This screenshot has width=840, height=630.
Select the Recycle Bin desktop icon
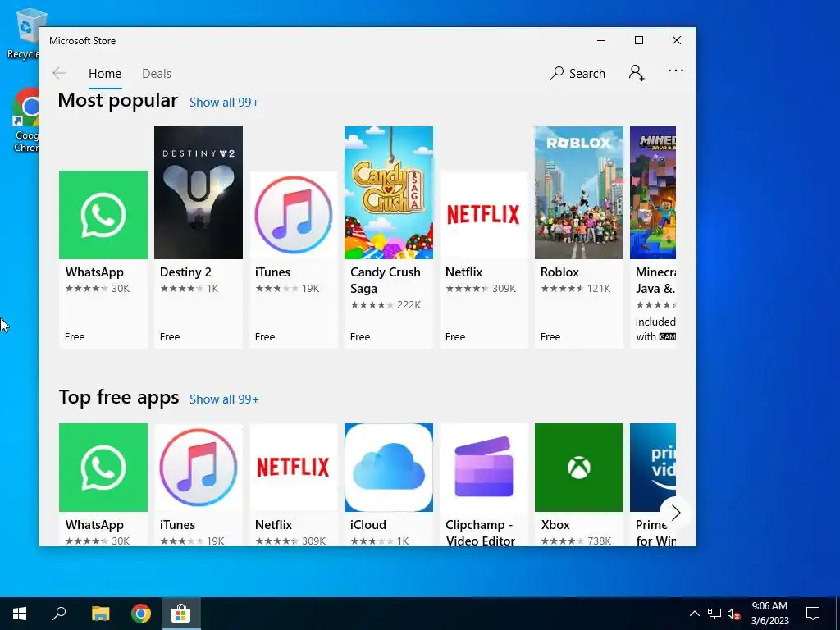[x=24, y=33]
